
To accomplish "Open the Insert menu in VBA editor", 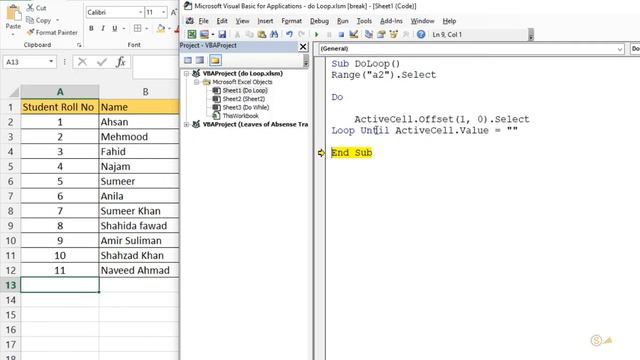I will (265, 21).
